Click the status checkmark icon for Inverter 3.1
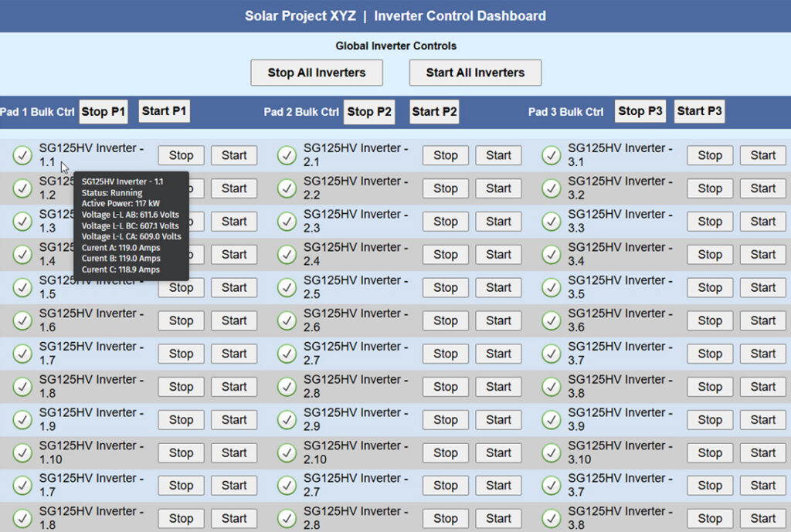Screen dimensions: 791x532 click(551, 155)
